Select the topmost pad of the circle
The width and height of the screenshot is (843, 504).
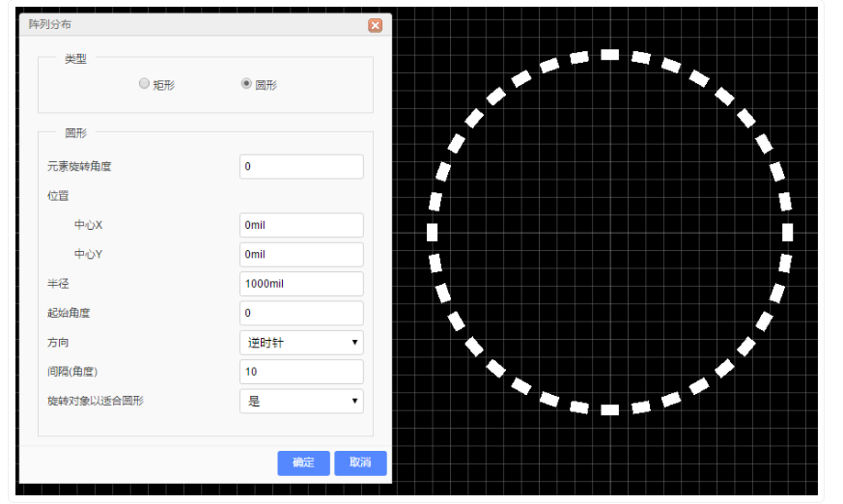click(x=610, y=55)
